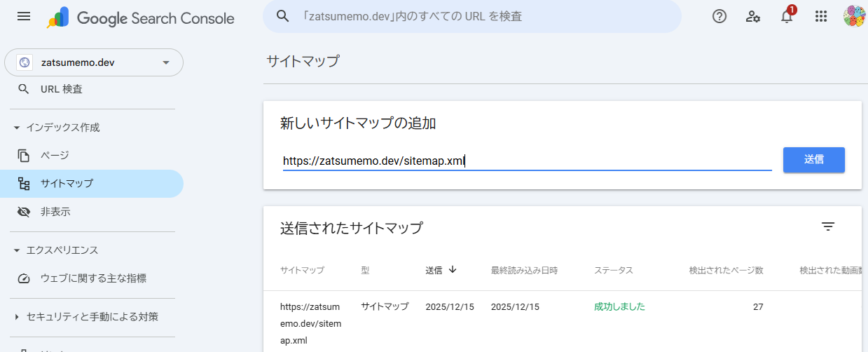Click the search magnifier icon in URL bar
Screen dimensions: 868x352
coord(283,16)
